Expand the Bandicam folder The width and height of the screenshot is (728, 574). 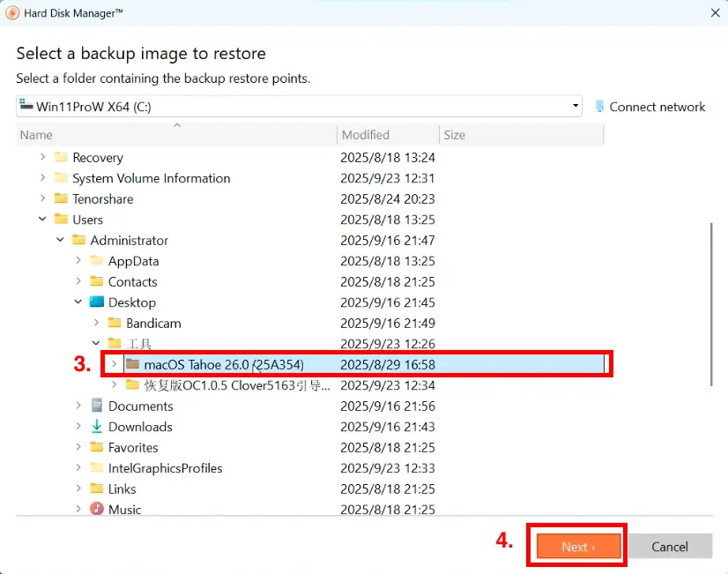(x=96, y=323)
